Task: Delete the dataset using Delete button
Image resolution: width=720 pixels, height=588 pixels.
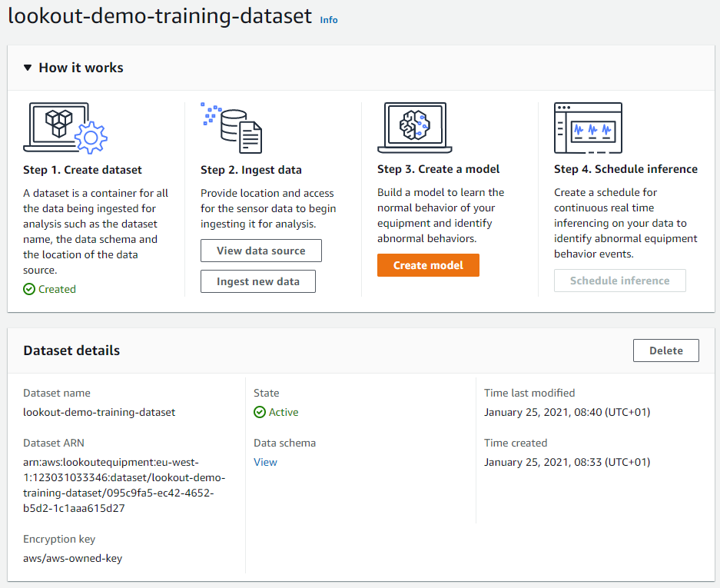Action: click(665, 350)
